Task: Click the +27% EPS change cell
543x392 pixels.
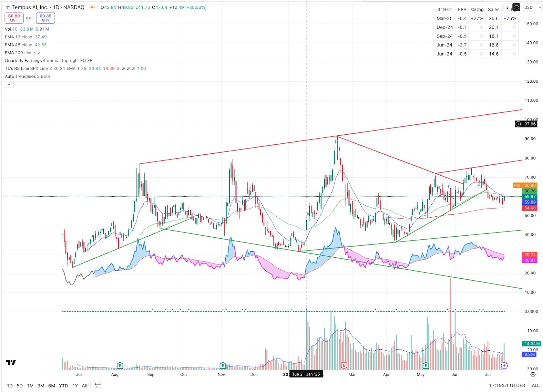Action: (x=477, y=18)
